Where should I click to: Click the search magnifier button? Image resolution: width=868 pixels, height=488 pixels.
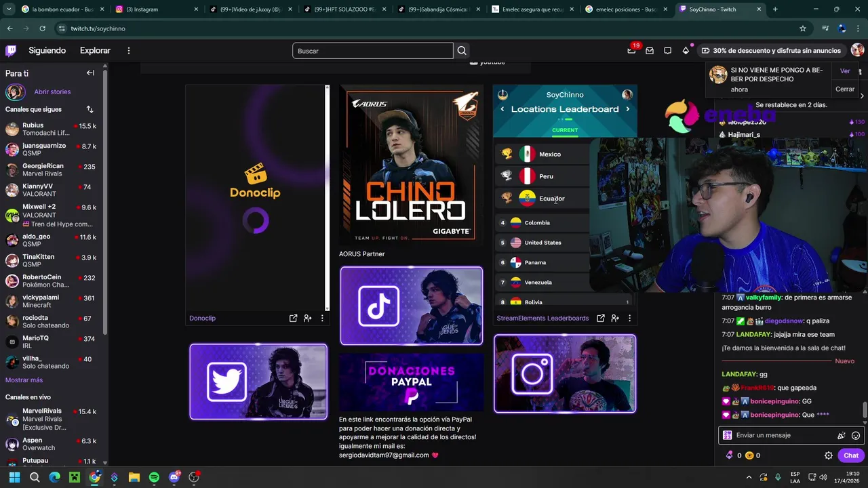click(x=462, y=51)
